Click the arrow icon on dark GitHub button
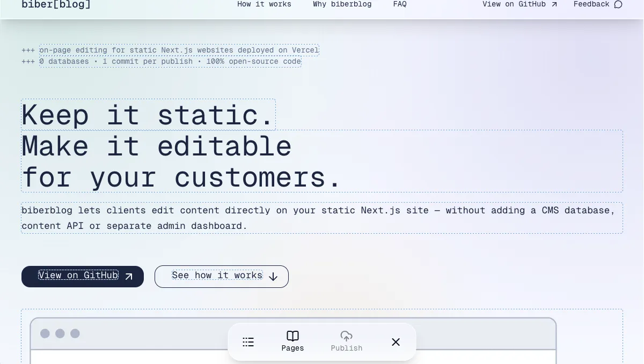The height and width of the screenshot is (364, 644). (129, 277)
